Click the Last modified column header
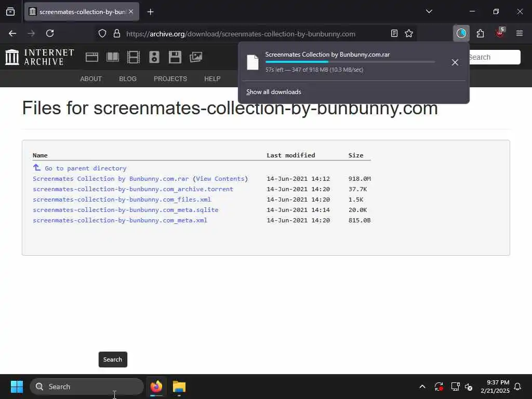This screenshot has height=399, width=532. (291, 155)
